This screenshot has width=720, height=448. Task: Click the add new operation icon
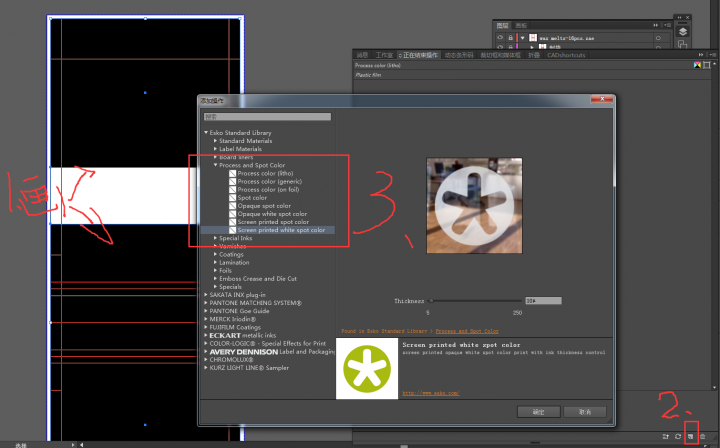(689, 438)
